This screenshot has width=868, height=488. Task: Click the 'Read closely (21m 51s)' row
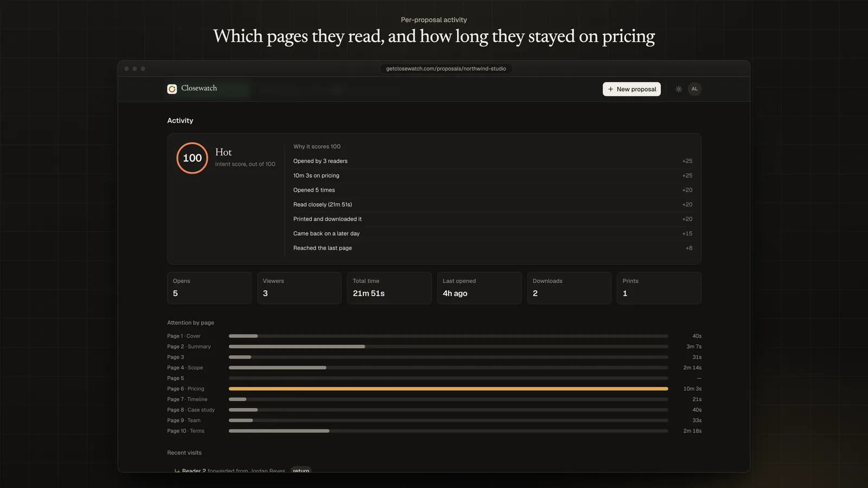click(493, 204)
